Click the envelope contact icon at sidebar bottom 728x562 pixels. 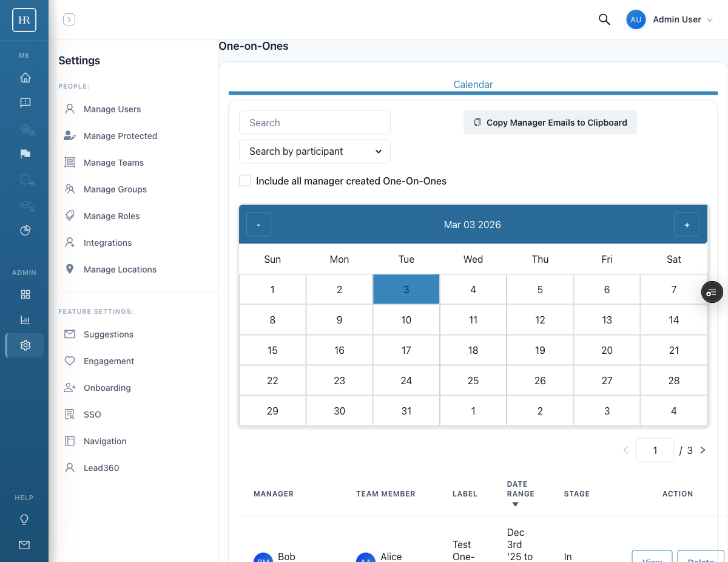pyautogui.click(x=24, y=545)
